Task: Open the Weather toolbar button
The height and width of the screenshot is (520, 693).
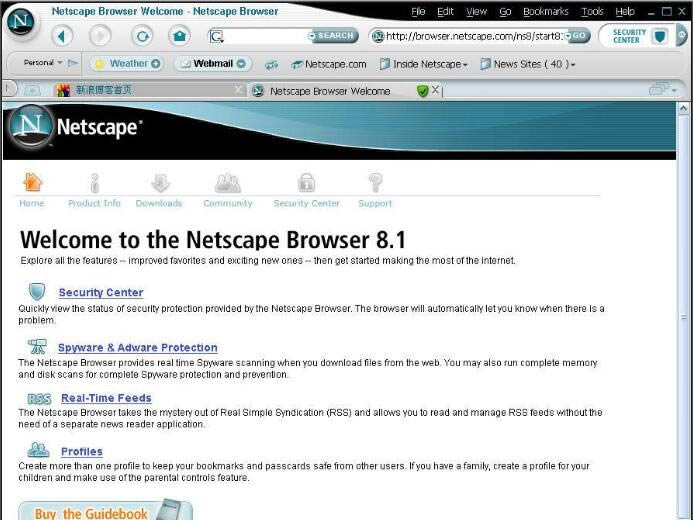Action: 127,64
